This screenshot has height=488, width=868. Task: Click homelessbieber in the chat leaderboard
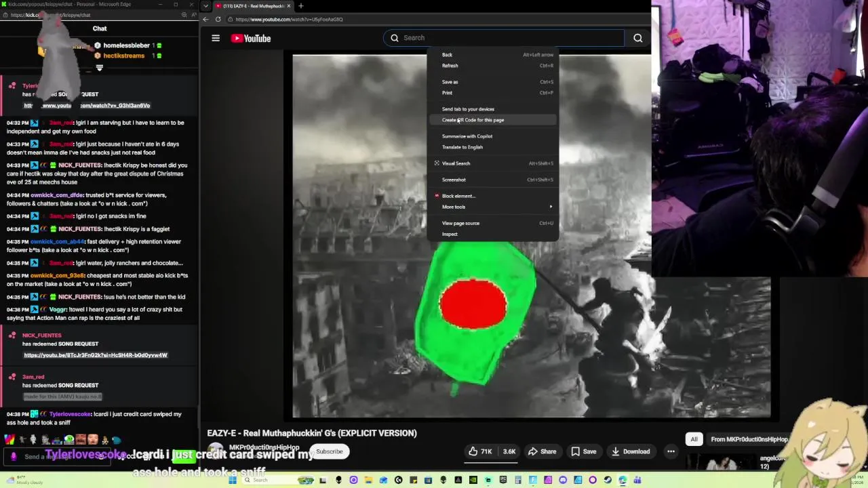tap(127, 45)
